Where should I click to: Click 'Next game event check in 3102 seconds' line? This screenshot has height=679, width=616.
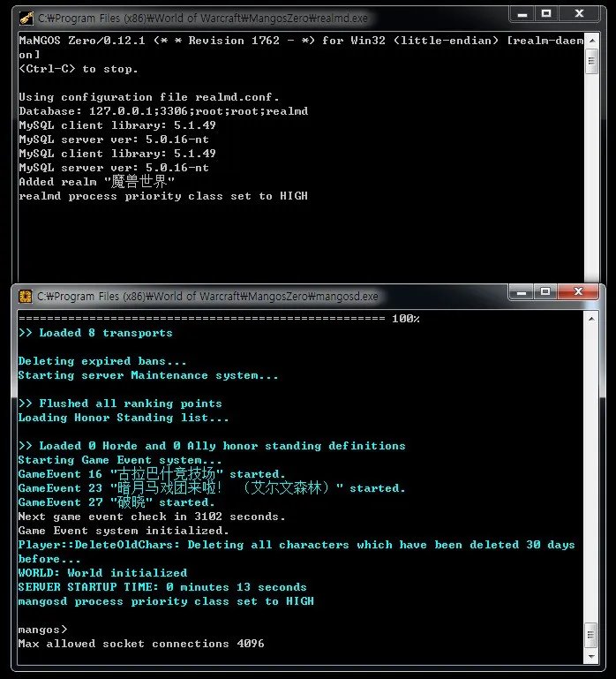click(x=152, y=517)
